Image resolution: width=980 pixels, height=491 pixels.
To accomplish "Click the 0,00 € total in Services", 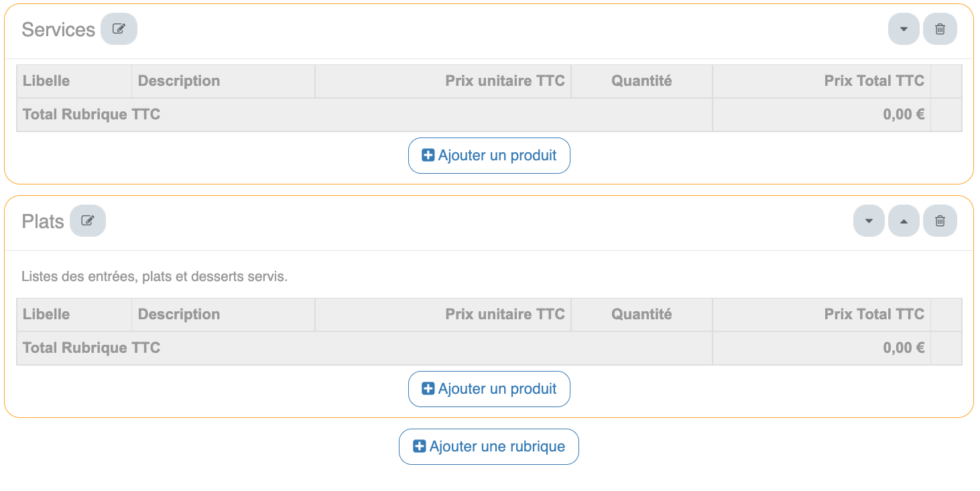I will point(904,115).
